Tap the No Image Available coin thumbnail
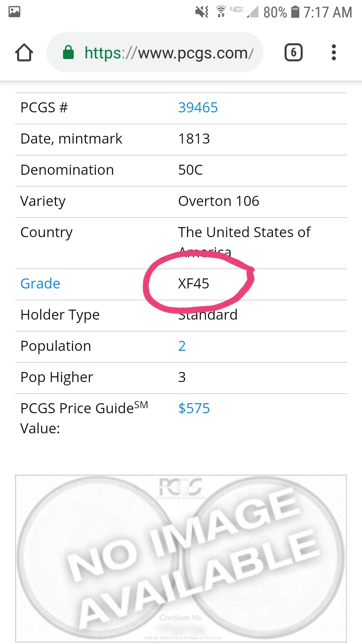Screen dimensions: 362x644 [x=181, y=558]
